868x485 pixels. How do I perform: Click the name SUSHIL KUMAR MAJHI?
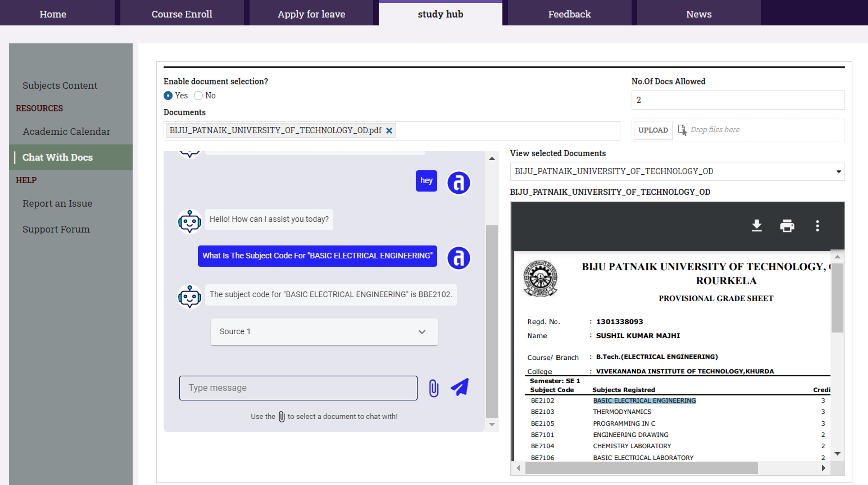click(638, 336)
